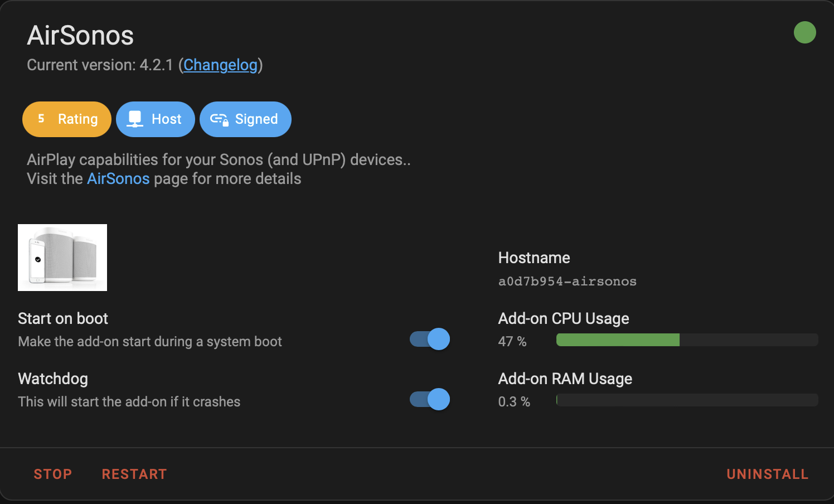This screenshot has width=834, height=504.
Task: Open the Rating chip
Action: (67, 119)
